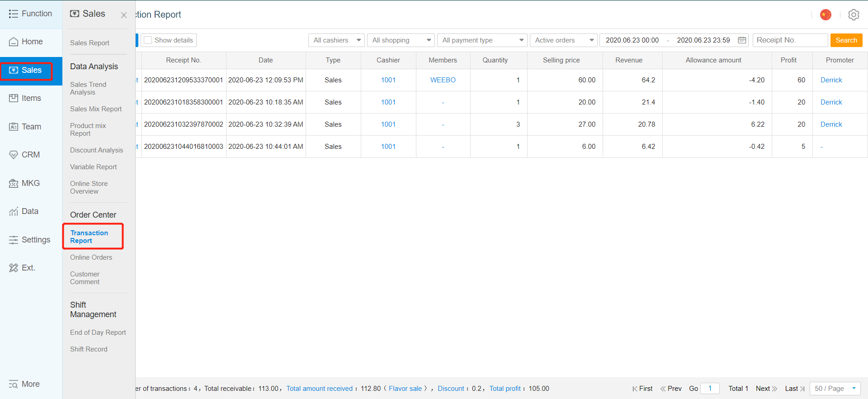Expand the Active orders dropdown
This screenshot has height=399, width=868.
[564, 40]
